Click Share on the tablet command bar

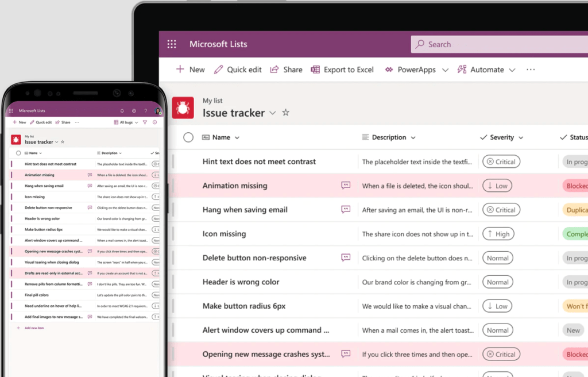pyautogui.click(x=286, y=70)
